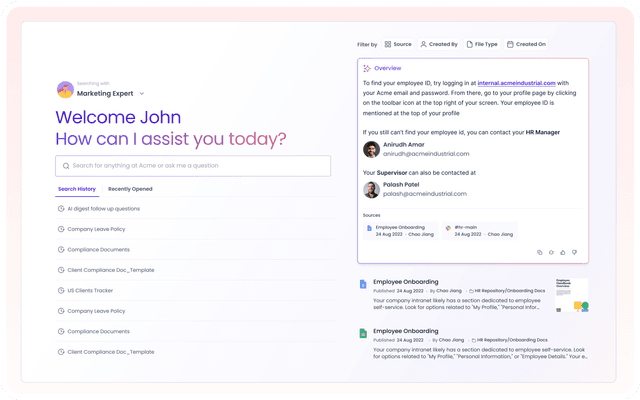Open the Source filter dropdown
Screen dimensions: 640x400
pos(398,44)
